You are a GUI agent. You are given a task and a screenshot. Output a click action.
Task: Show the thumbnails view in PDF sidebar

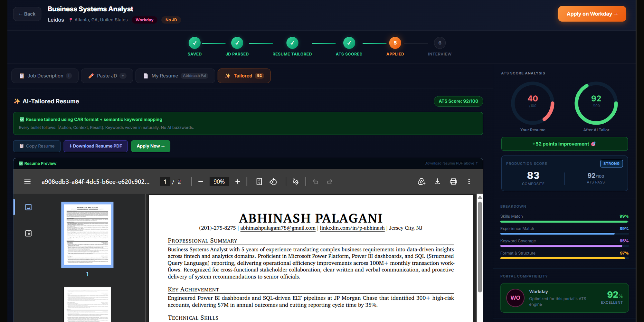28,207
